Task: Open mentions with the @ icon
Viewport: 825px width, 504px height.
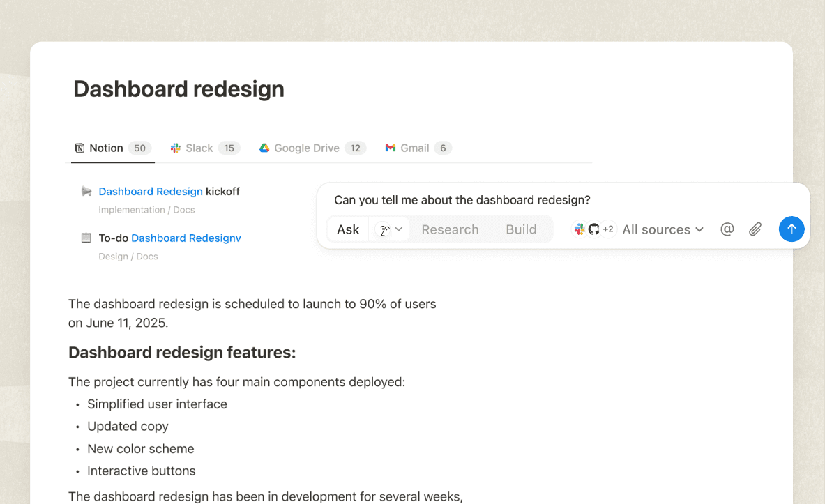Action: point(727,229)
